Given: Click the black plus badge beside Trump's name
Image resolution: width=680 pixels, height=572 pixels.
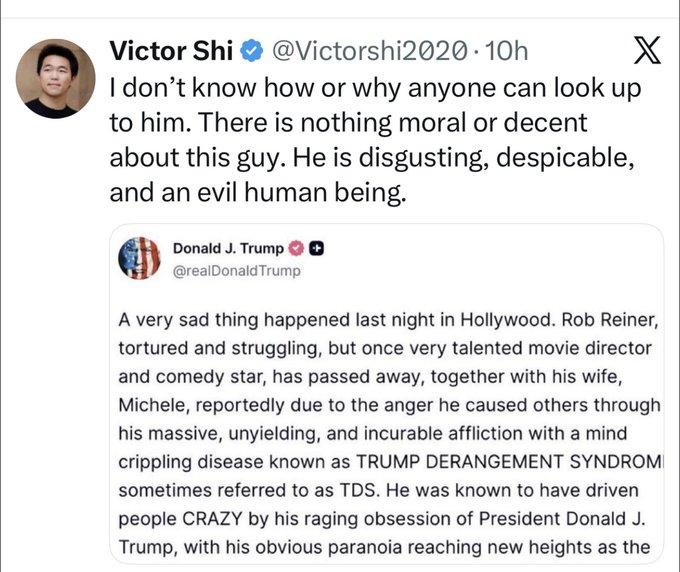Looking at the screenshot, I should 316,248.
